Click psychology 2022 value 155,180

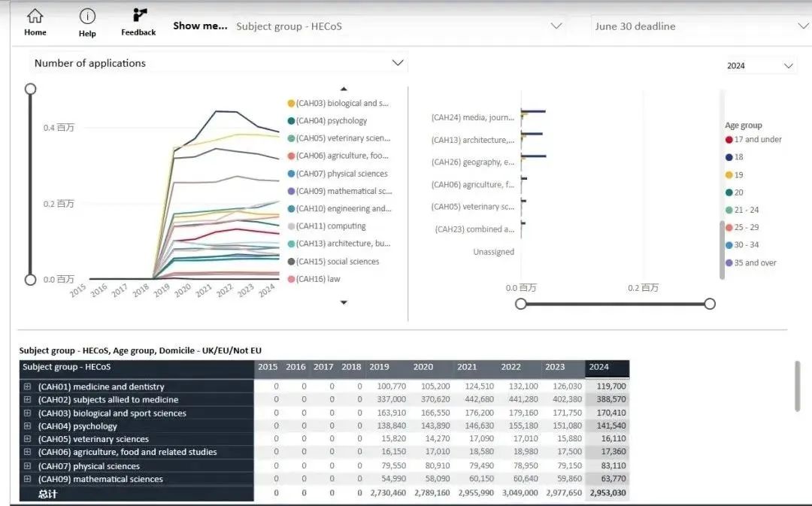point(523,426)
